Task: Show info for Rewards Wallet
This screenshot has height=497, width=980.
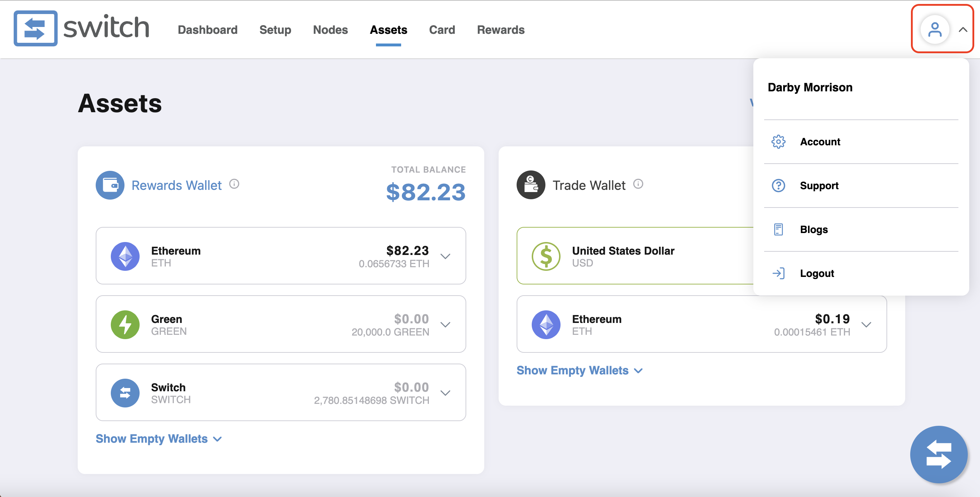Action: (234, 184)
